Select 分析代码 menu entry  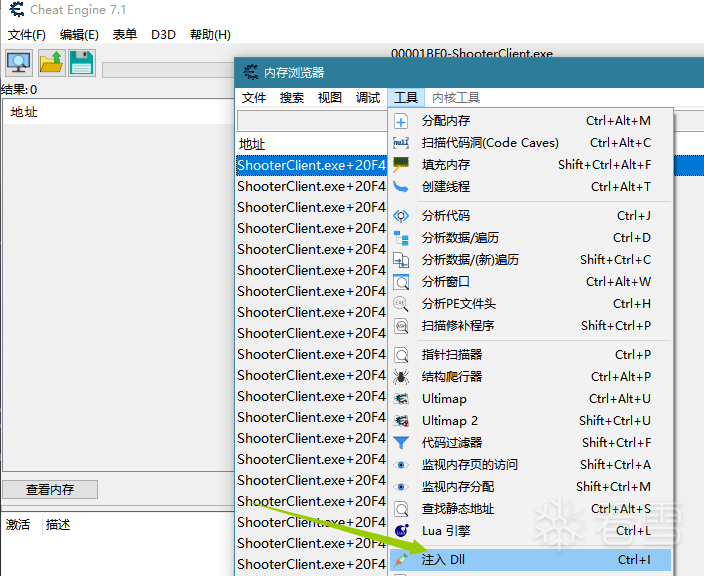tap(530, 216)
